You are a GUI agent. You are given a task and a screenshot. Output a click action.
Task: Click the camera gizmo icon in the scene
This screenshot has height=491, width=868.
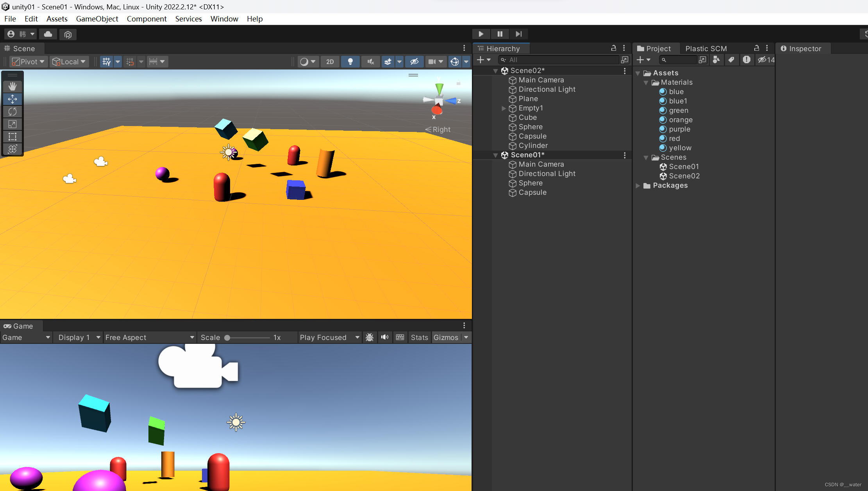[101, 162]
